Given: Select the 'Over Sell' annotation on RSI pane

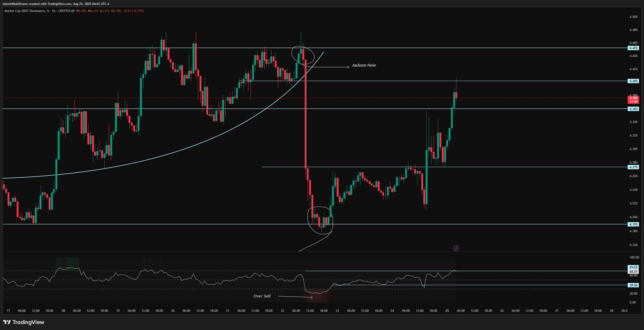Looking at the screenshot, I should click(x=262, y=296).
